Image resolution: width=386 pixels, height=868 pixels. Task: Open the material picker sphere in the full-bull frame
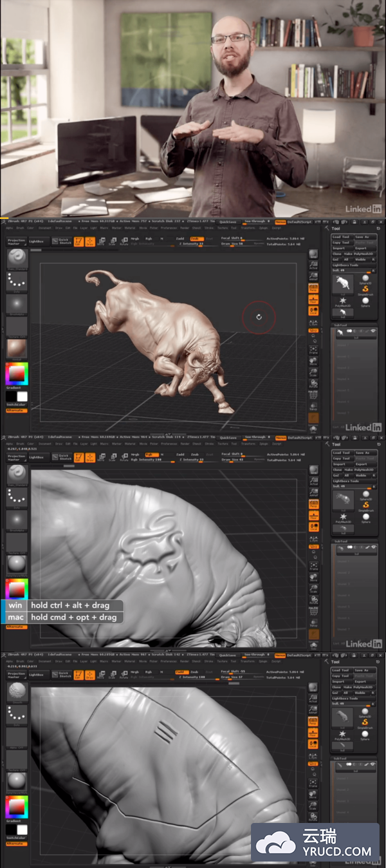[17, 350]
